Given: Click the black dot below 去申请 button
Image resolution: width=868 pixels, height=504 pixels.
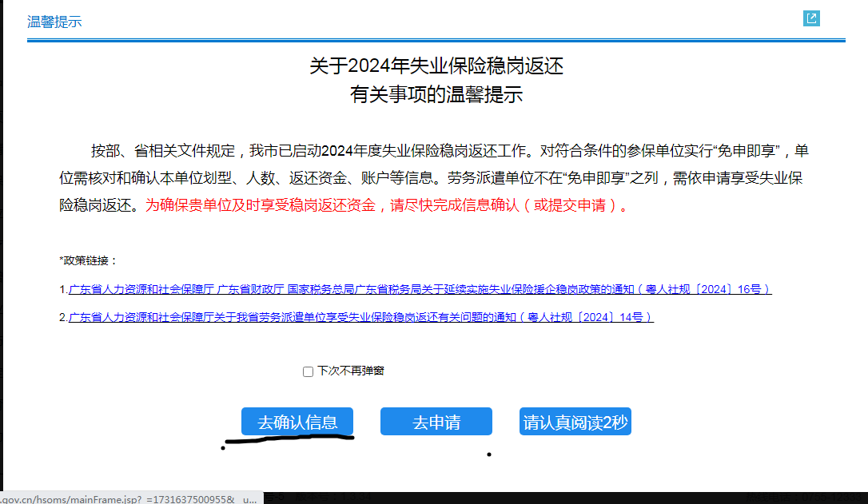Looking at the screenshot, I should pos(488,454).
